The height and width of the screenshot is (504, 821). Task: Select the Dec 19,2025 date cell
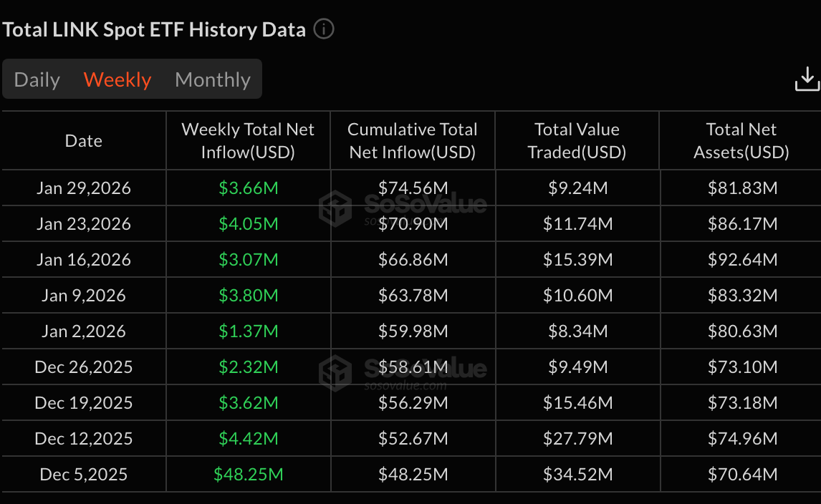point(84,403)
